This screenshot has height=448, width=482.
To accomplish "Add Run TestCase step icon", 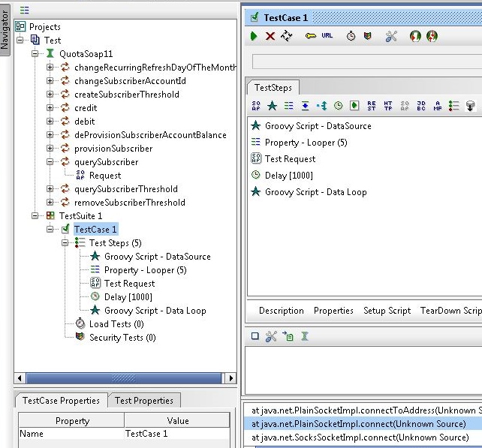I will coord(354,106).
